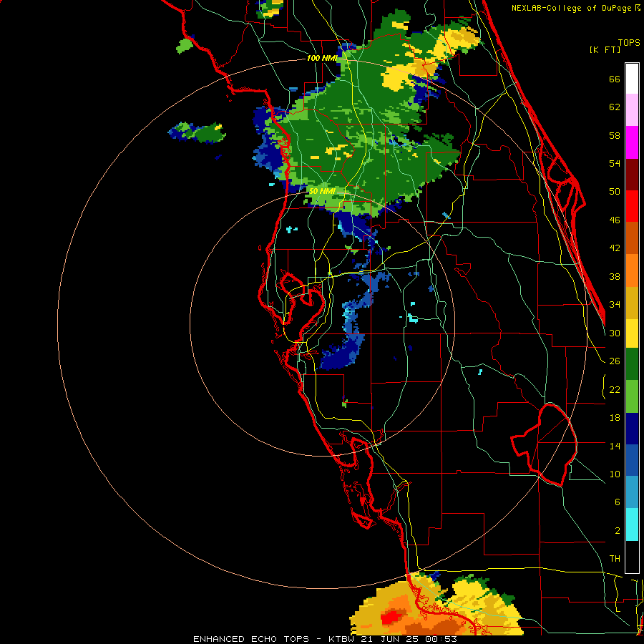The width and height of the screenshot is (644, 644).
Task: Select the light blue 14 kft swatch
Action: (x=632, y=492)
